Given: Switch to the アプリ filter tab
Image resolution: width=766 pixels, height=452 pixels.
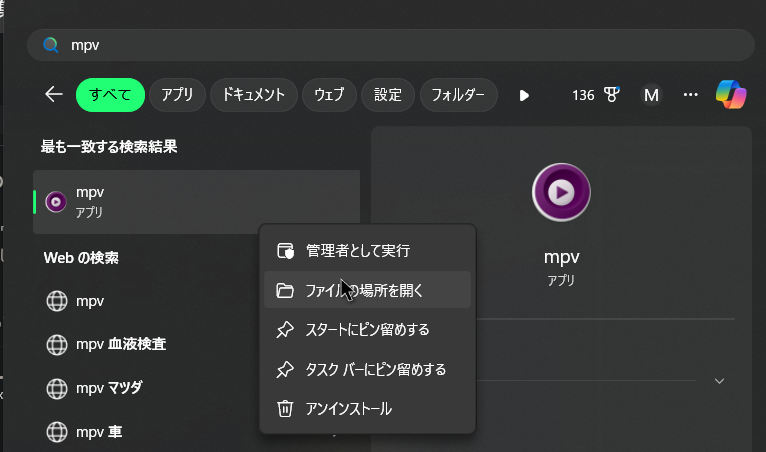Looking at the screenshot, I should coord(177,95).
